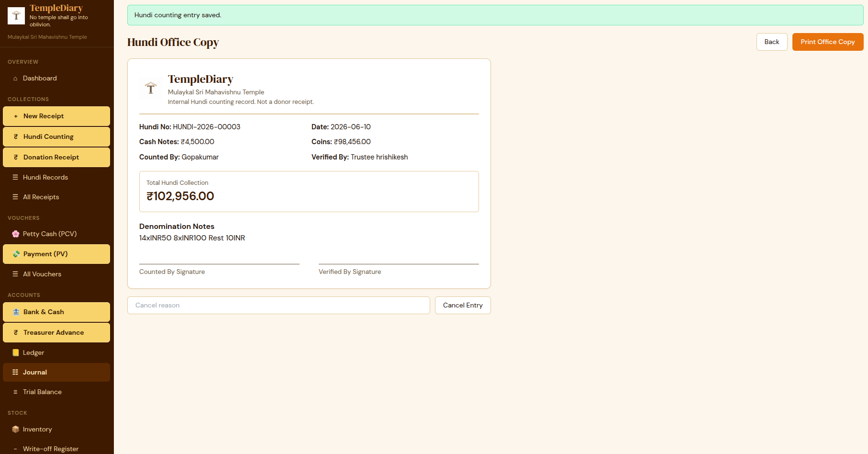Click the Verified By Signature label

(350, 272)
